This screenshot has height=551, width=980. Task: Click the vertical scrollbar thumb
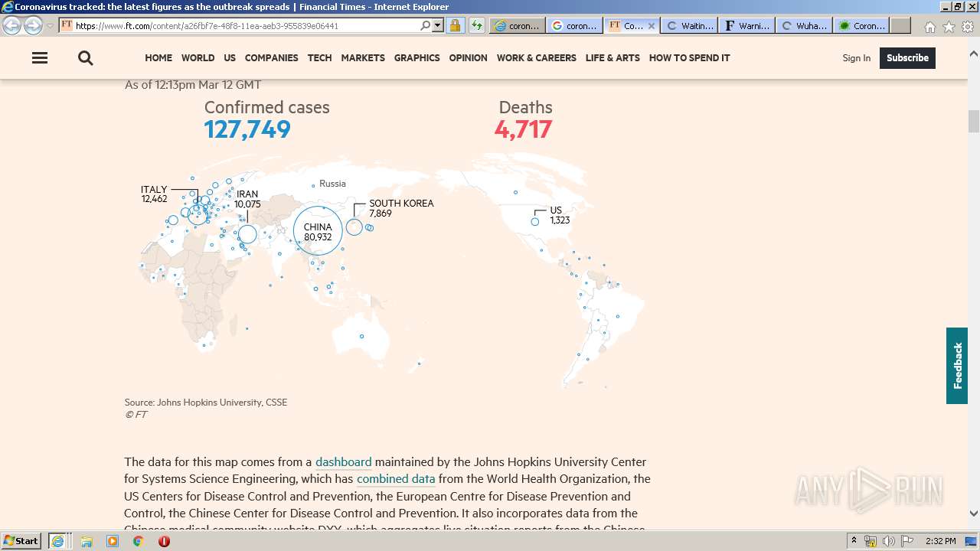[x=974, y=121]
